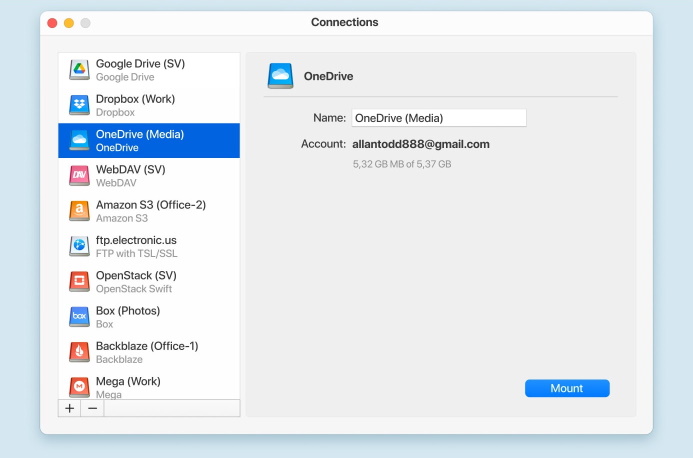The width and height of the screenshot is (693, 458).
Task: Click the account email allantodd888@gmail.com
Action: [x=421, y=144]
